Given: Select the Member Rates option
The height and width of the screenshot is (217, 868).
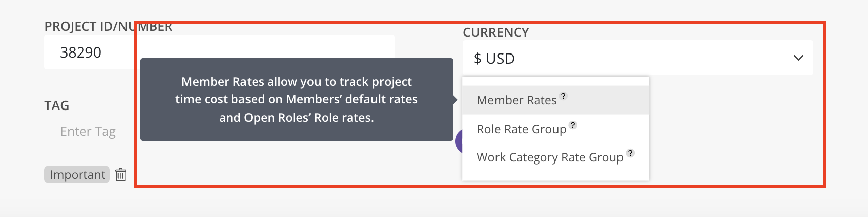Looking at the screenshot, I should pyautogui.click(x=555, y=100).
